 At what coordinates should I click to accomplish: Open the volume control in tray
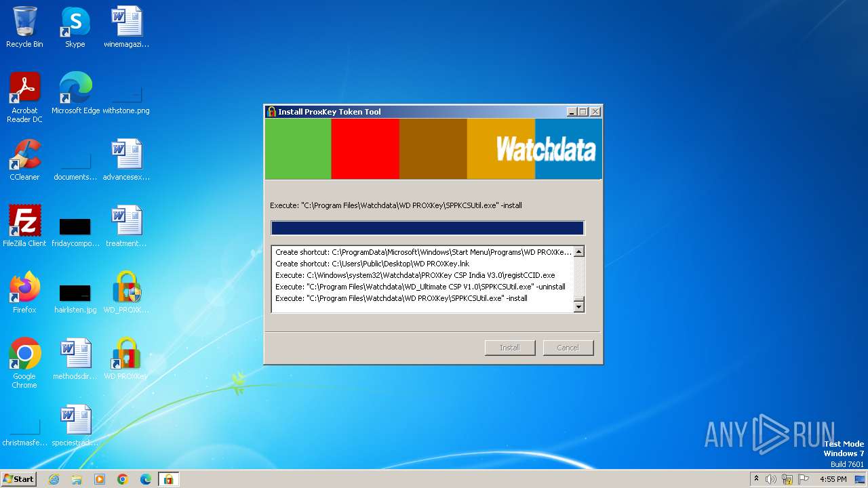[x=771, y=479]
